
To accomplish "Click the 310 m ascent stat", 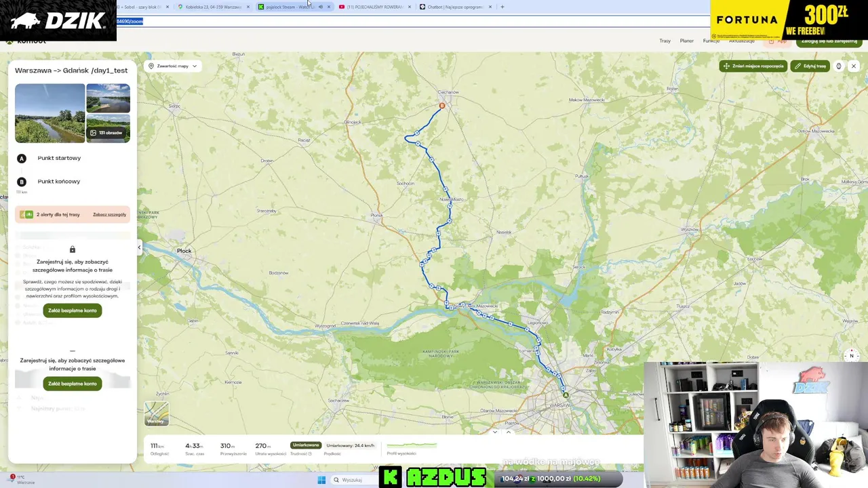I will 233,449.
